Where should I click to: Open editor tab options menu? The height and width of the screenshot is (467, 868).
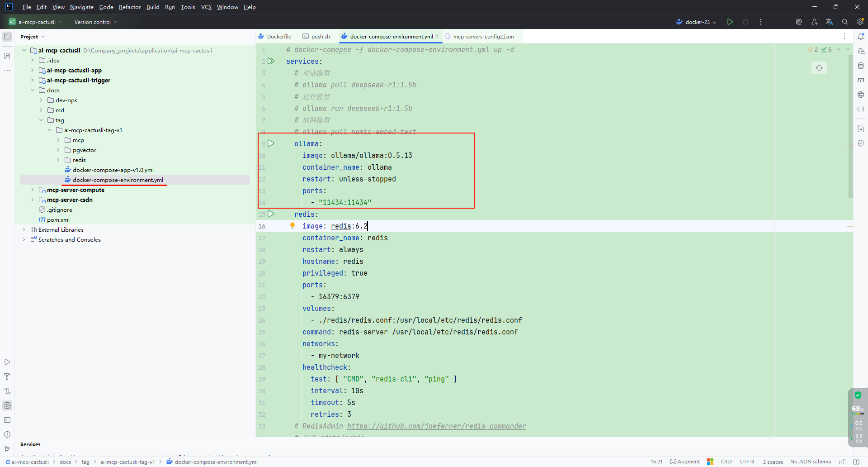(844, 36)
